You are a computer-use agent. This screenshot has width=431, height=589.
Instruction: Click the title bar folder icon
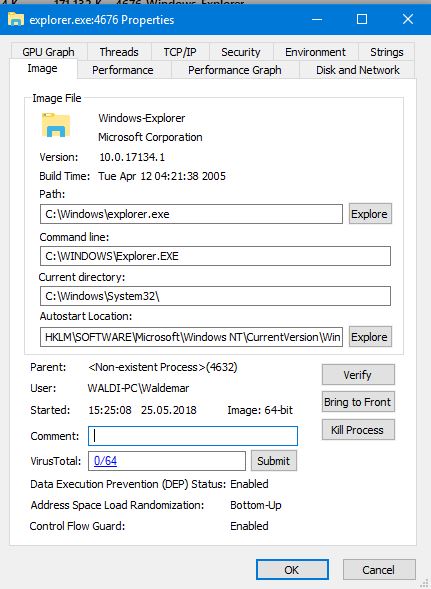[16, 19]
